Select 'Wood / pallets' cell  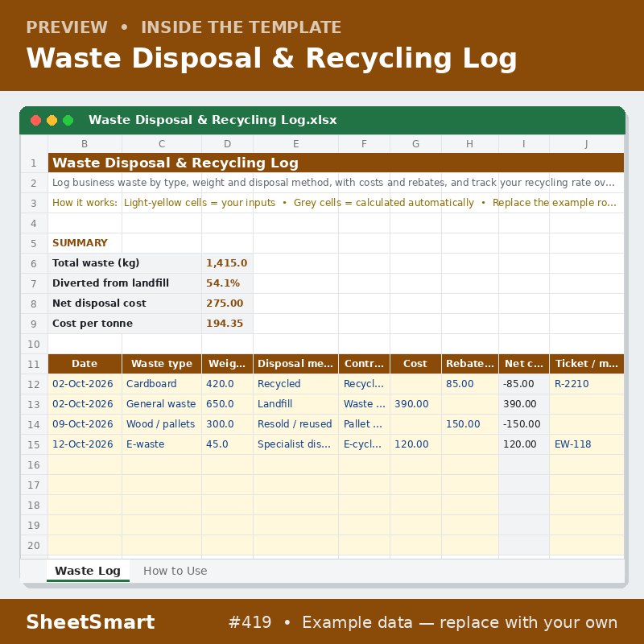tap(162, 424)
